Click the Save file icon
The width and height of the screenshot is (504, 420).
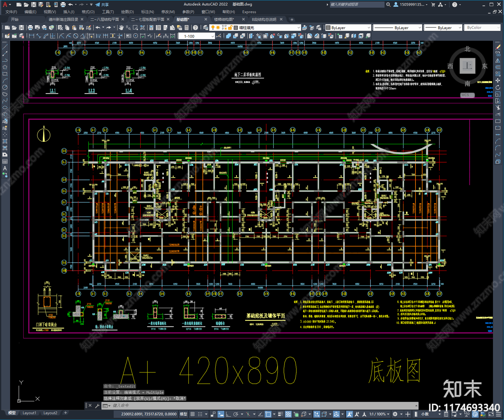(x=21, y=28)
